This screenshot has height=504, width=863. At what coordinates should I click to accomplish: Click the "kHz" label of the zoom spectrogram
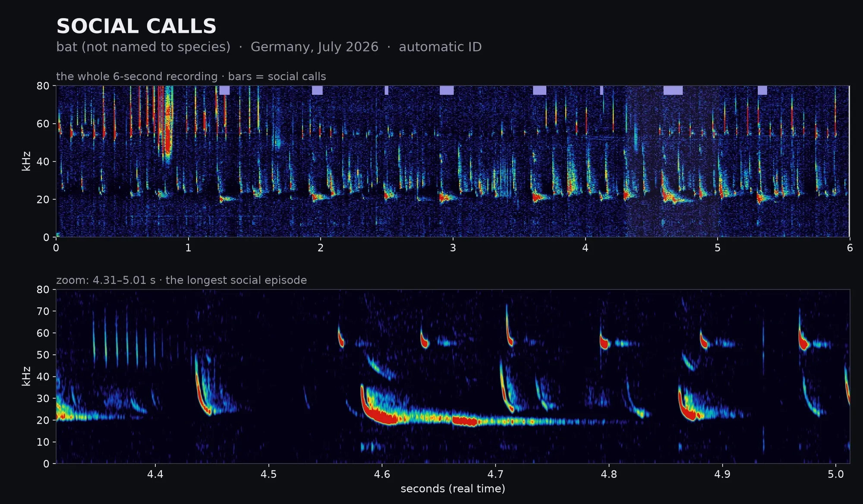[x=26, y=376]
